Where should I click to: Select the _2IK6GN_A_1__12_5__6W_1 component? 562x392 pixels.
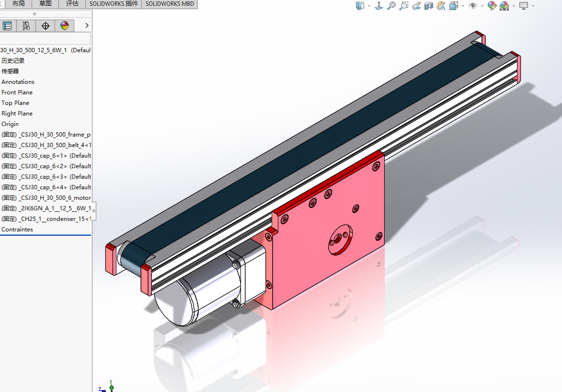click(x=46, y=208)
